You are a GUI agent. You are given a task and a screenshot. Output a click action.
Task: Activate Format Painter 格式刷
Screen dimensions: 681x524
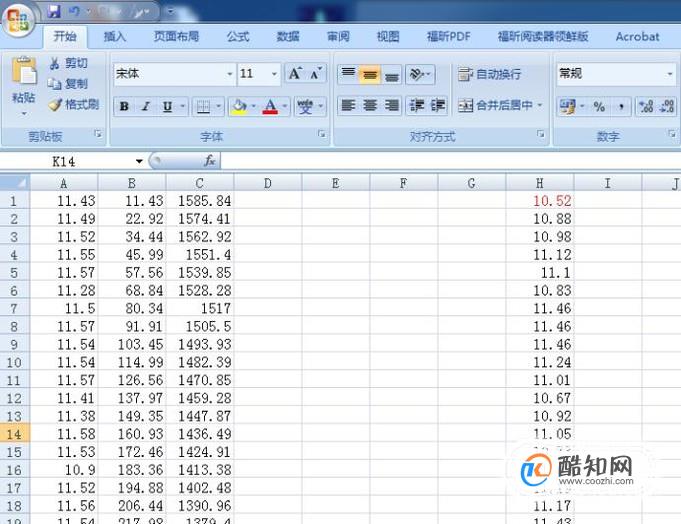[x=74, y=104]
